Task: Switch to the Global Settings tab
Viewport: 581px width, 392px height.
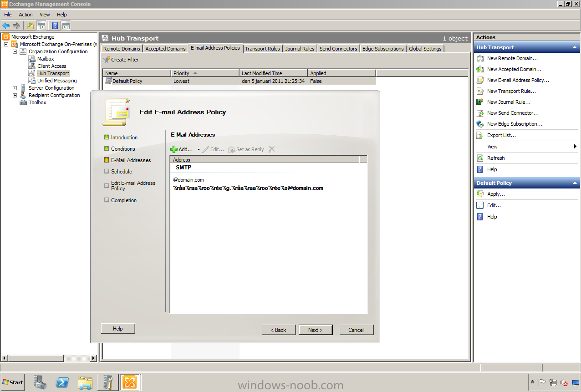Action: [425, 49]
